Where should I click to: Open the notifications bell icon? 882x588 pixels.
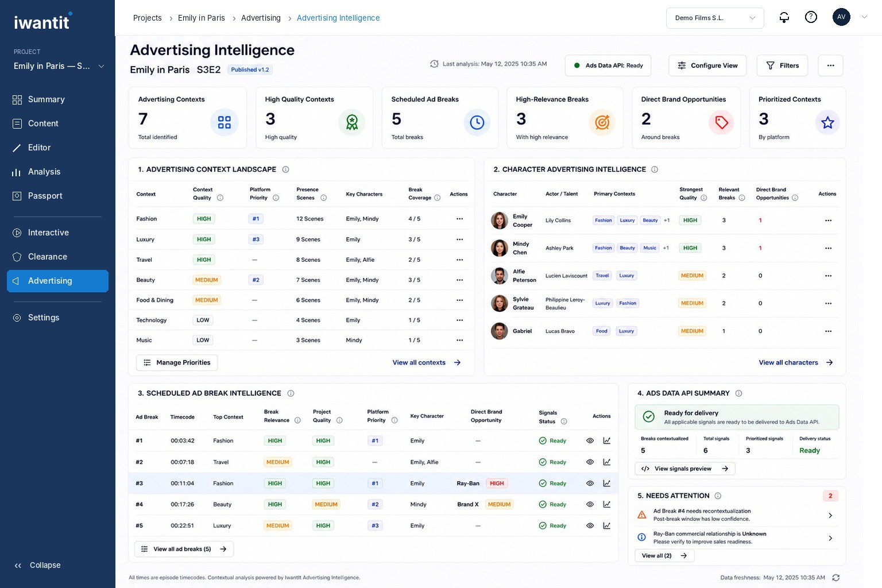784,17
